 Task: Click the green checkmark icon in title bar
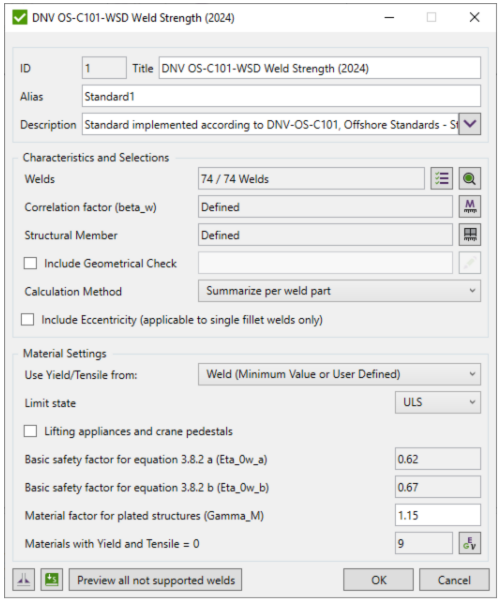tap(20, 17)
